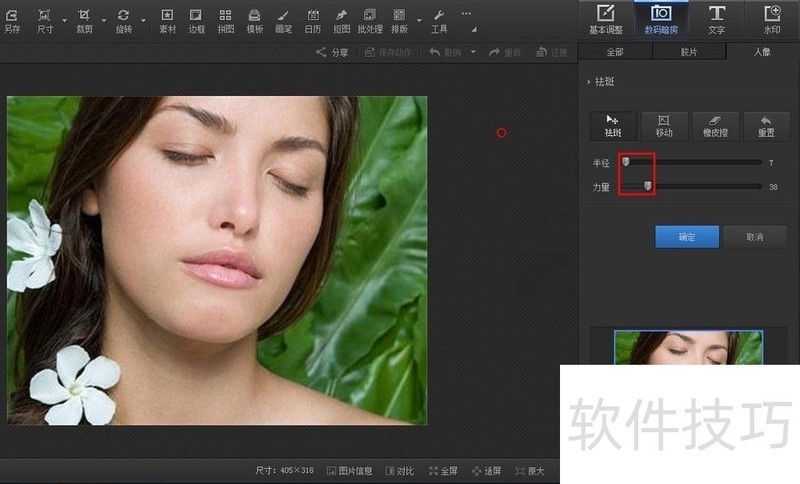Click the 力量 strength slider handle
The width and height of the screenshot is (800, 484).
tap(648, 186)
